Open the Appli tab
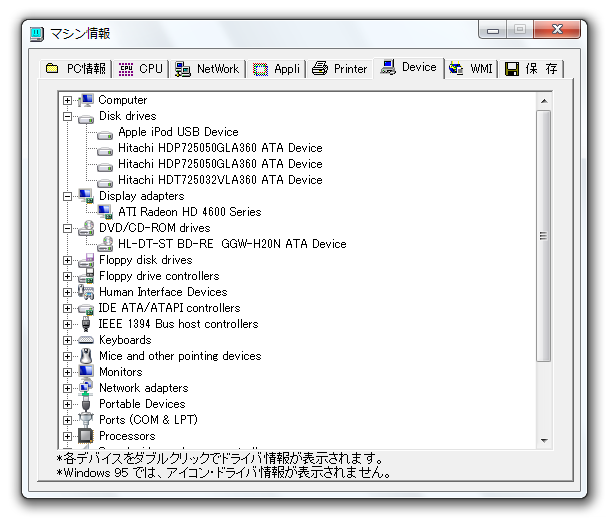 (x=276, y=69)
